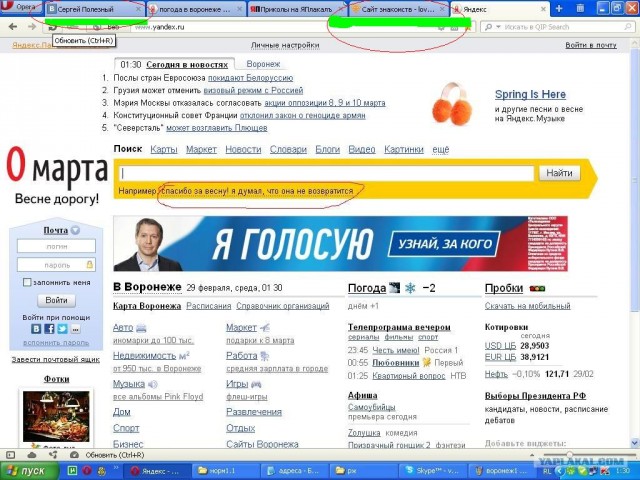Click the traffic light Пробки icon
Image resolution: width=640 pixels, height=480 pixels.
point(537,289)
